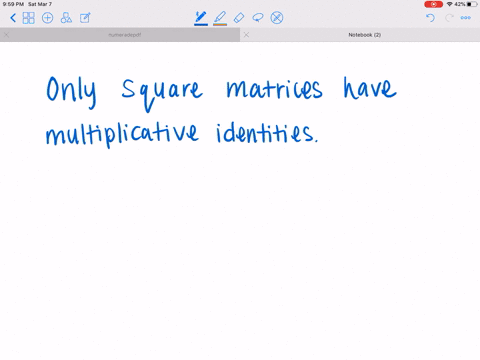Close the Notebook (2) tab
The width and height of the screenshot is (480, 360).
(246, 35)
